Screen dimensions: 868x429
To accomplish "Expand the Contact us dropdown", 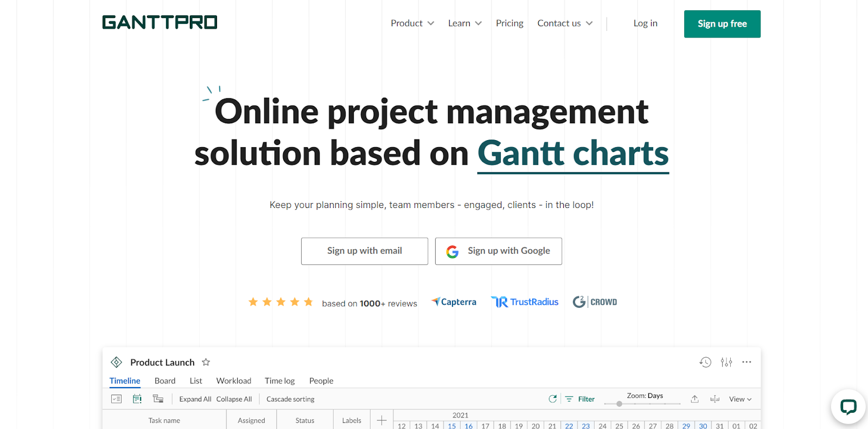I will pyautogui.click(x=565, y=23).
